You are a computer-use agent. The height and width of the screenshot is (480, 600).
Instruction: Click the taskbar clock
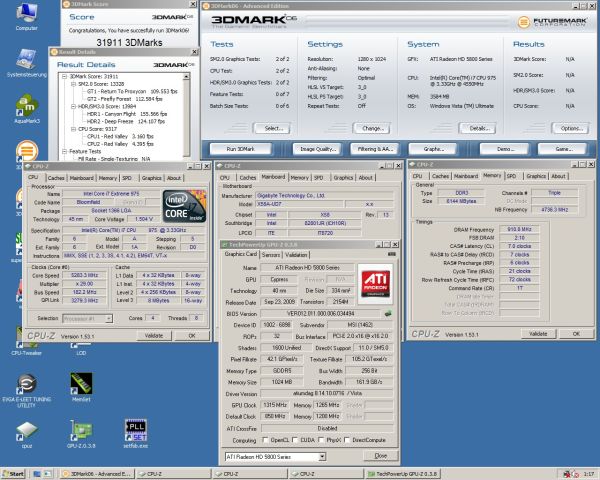tap(589, 474)
